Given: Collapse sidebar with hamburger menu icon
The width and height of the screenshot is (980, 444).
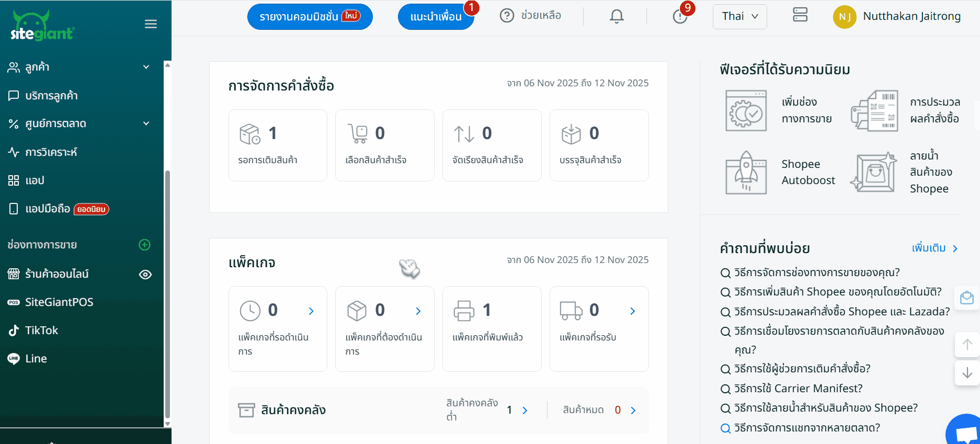Looking at the screenshot, I should [151, 24].
